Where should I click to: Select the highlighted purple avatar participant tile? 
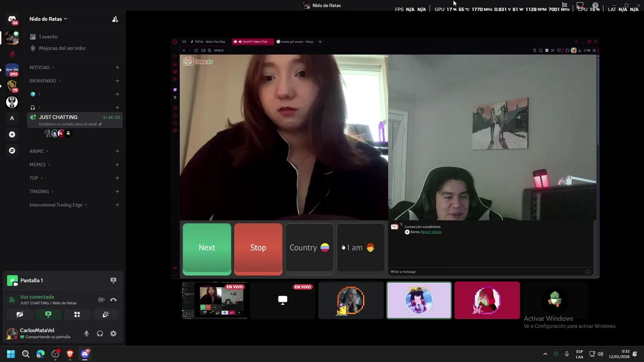(419, 300)
